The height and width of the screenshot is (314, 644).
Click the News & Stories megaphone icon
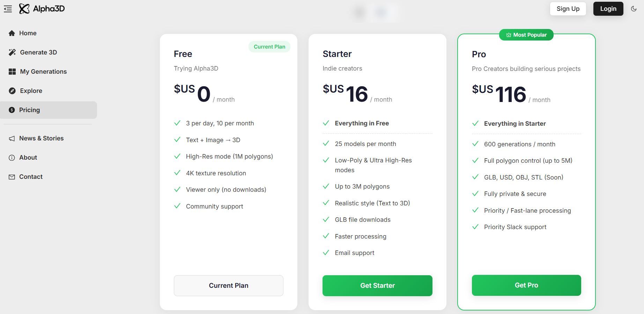click(x=12, y=139)
